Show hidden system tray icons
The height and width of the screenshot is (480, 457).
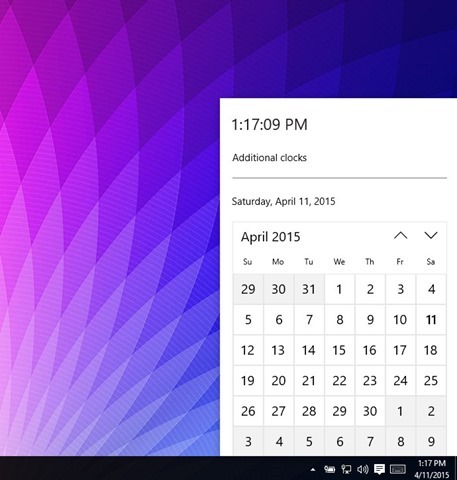point(313,470)
